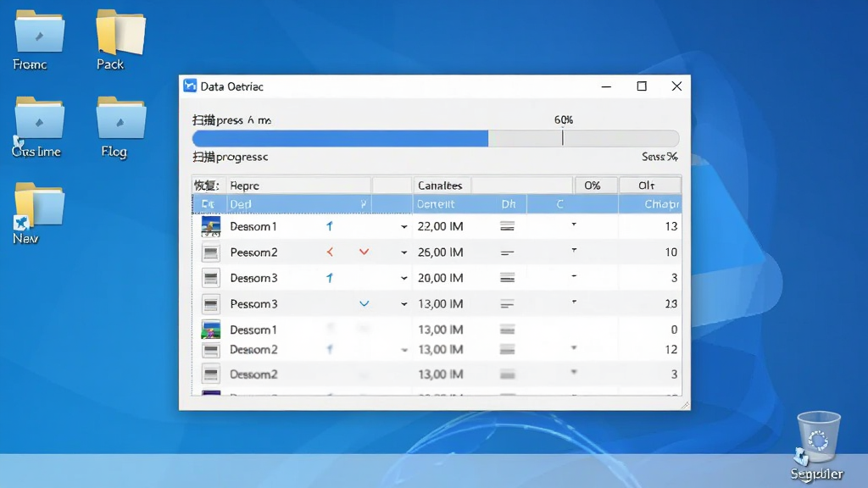Image resolution: width=868 pixels, height=488 pixels.
Task: Open dropdown caret in Dessom3 row
Action: (x=404, y=278)
